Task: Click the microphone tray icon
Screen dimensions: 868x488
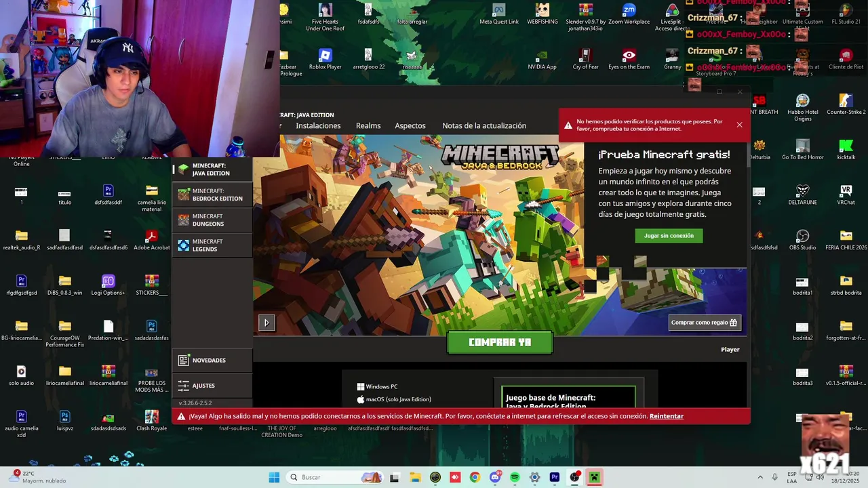Action: [775, 477]
